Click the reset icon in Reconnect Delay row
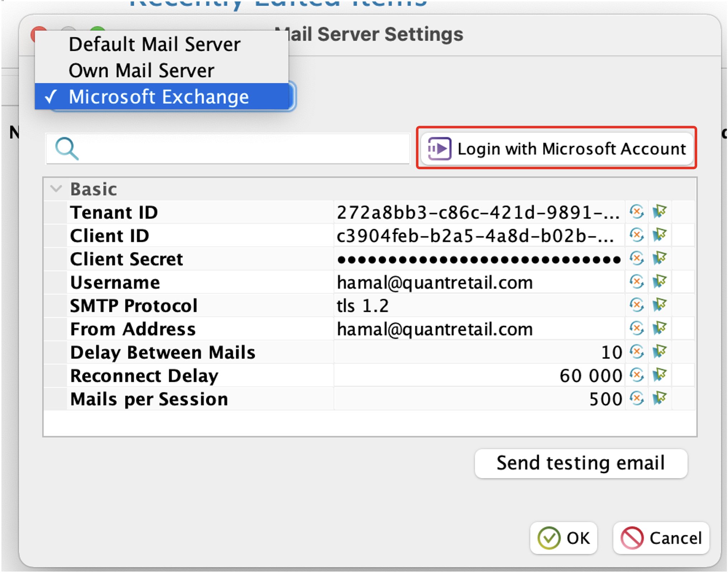Viewport: 728px width, 573px height. click(637, 375)
